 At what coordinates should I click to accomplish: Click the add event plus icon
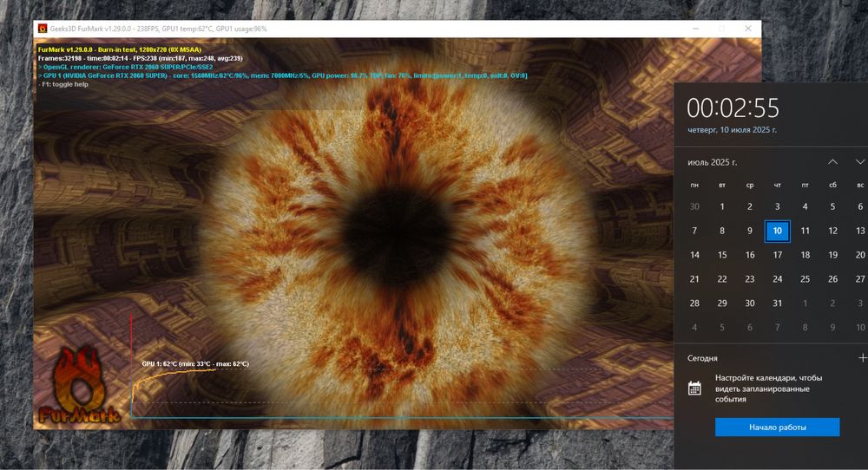pyautogui.click(x=862, y=358)
